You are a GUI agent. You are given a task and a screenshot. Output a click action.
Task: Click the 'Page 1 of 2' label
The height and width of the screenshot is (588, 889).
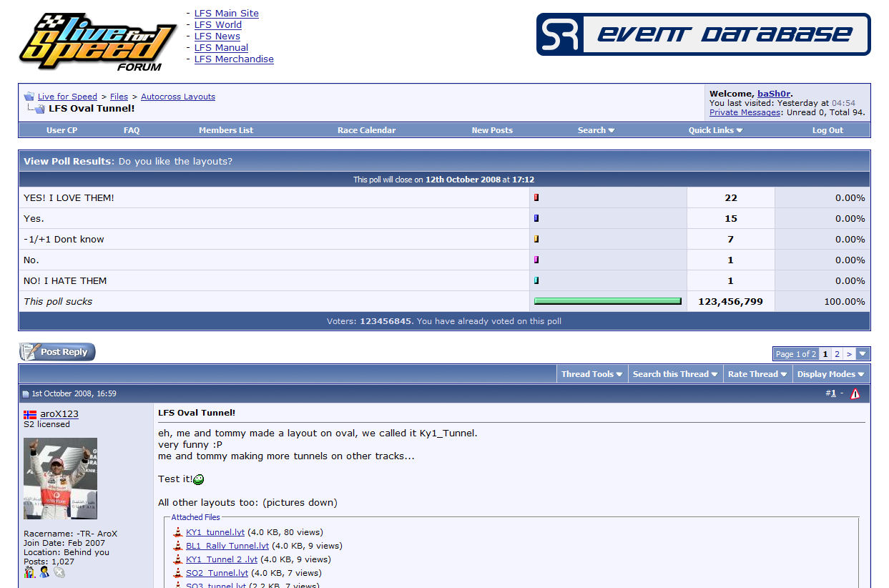tap(795, 354)
